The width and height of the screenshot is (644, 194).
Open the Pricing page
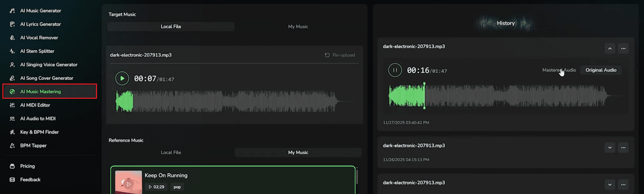tap(27, 166)
